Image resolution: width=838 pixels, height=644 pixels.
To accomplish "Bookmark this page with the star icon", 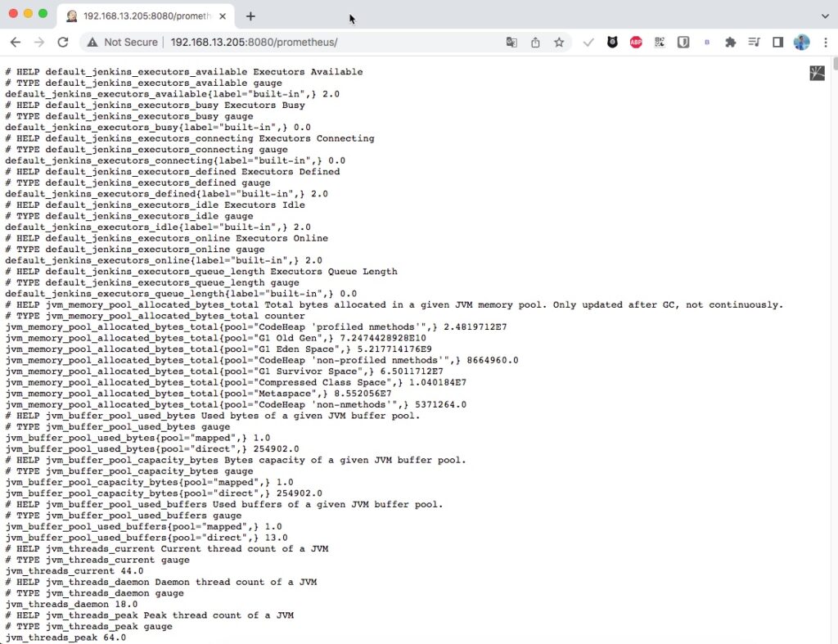I will 559,43.
